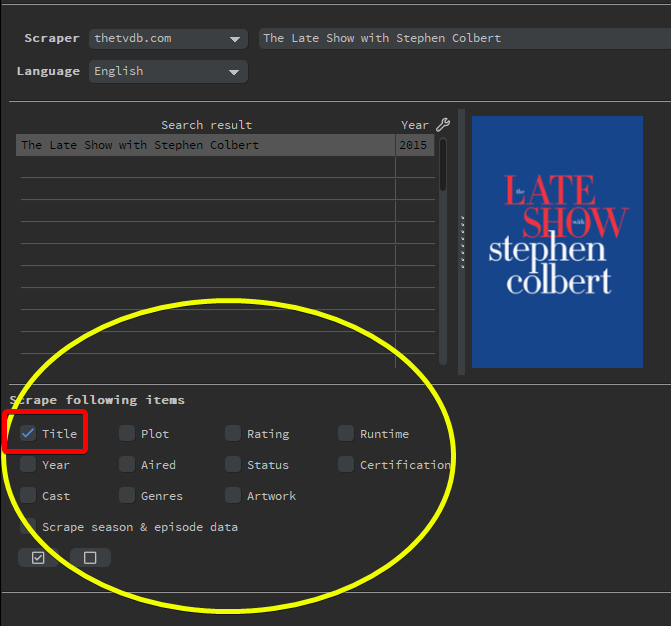Enable the Aired checkbox
This screenshot has height=626, width=671.
[x=127, y=464]
